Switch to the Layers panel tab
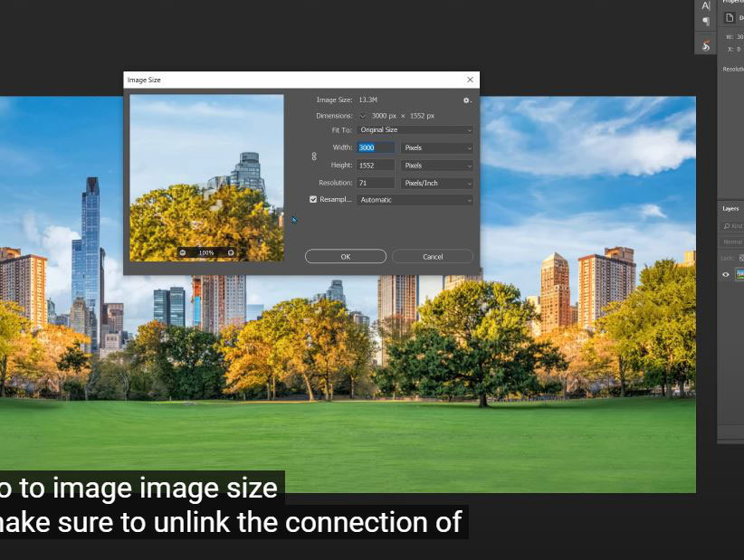The width and height of the screenshot is (744, 560). click(x=730, y=209)
